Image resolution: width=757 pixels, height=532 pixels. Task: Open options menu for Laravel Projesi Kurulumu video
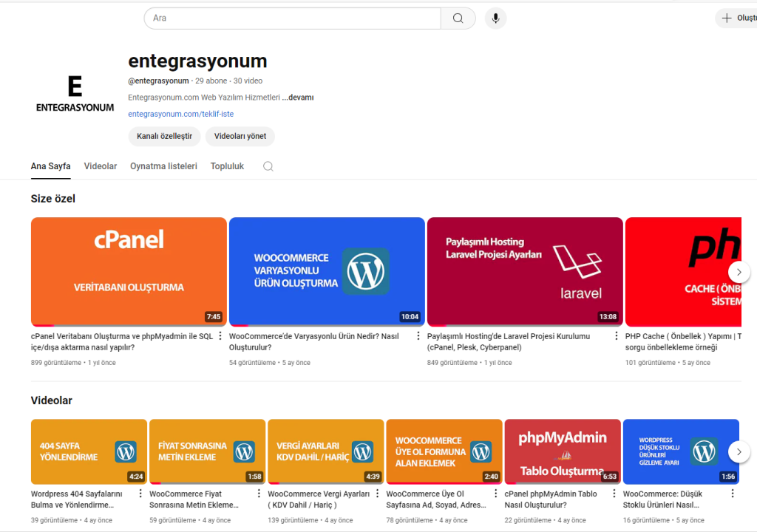click(x=616, y=336)
